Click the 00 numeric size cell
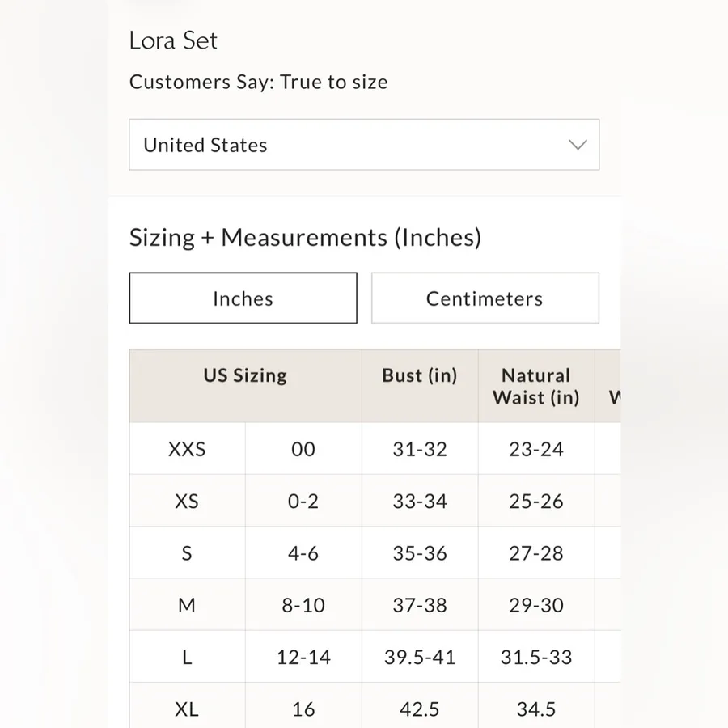The image size is (728, 728). coord(303,449)
